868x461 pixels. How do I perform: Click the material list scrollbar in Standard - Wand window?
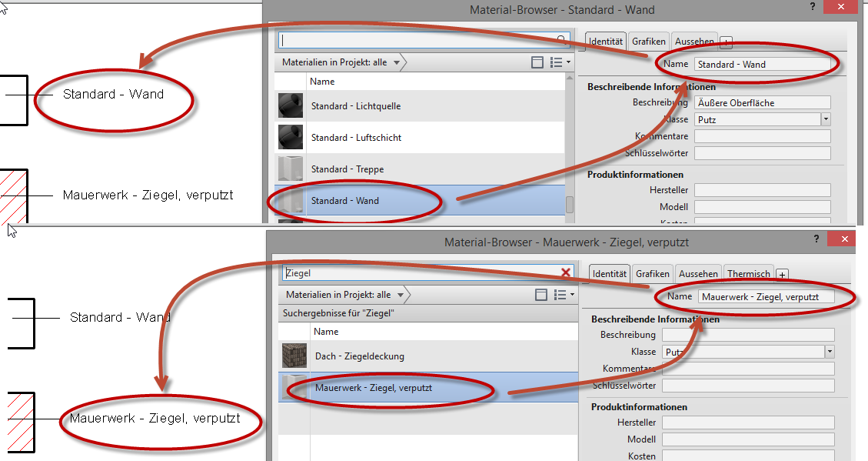coord(570,205)
